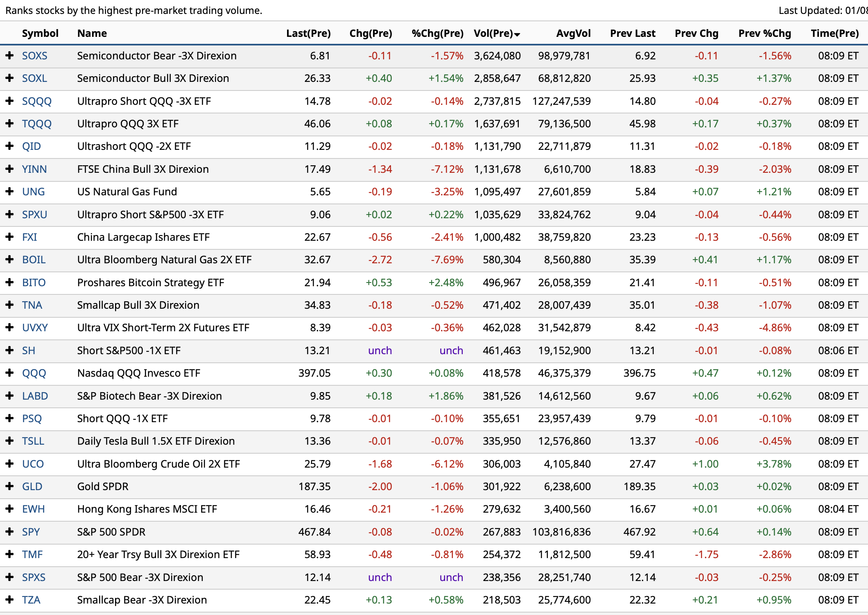
Task: Sort by AvgVol column header
Action: (x=573, y=34)
